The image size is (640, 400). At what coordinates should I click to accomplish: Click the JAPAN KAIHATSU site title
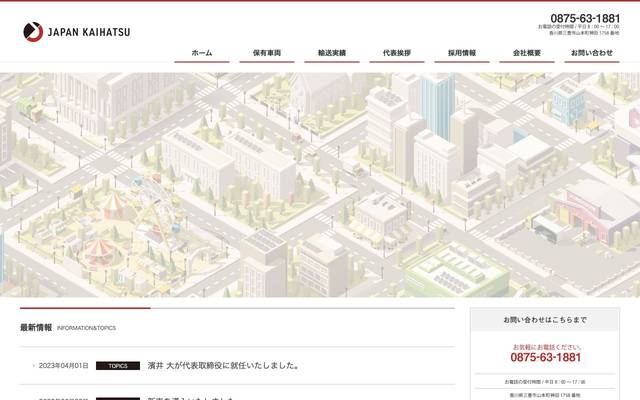[x=89, y=32]
